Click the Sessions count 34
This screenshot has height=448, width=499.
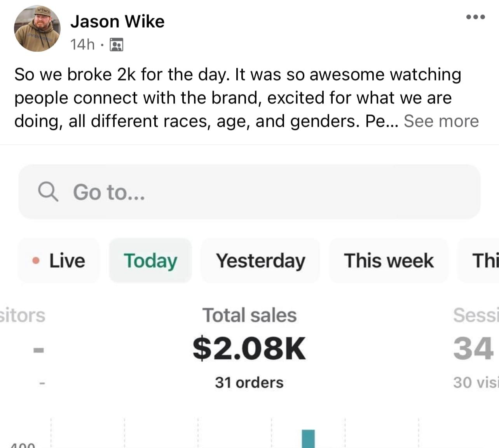pos(473,348)
